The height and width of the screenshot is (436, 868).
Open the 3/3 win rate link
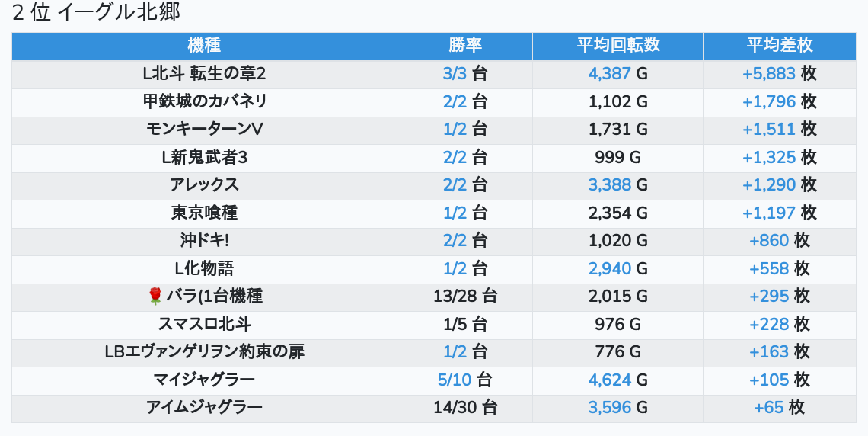tap(455, 74)
